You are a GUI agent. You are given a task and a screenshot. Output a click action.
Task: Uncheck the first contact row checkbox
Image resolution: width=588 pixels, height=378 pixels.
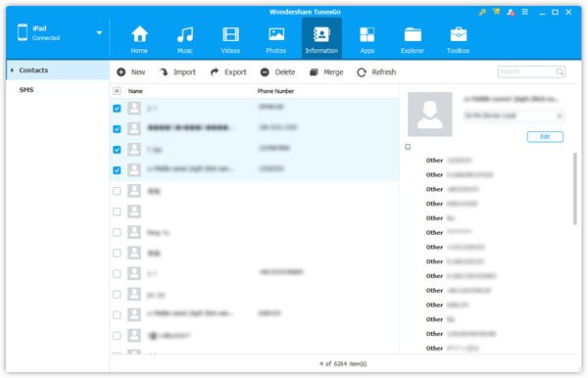tap(117, 109)
